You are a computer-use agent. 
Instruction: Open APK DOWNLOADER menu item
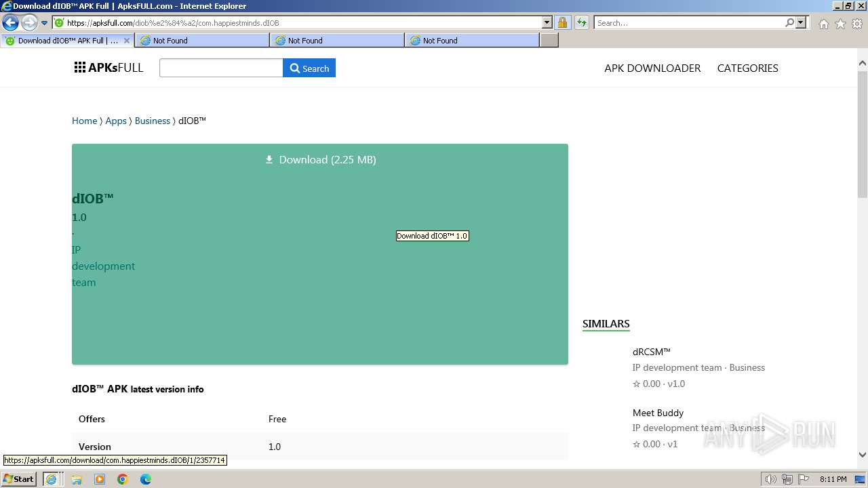[x=652, y=68]
